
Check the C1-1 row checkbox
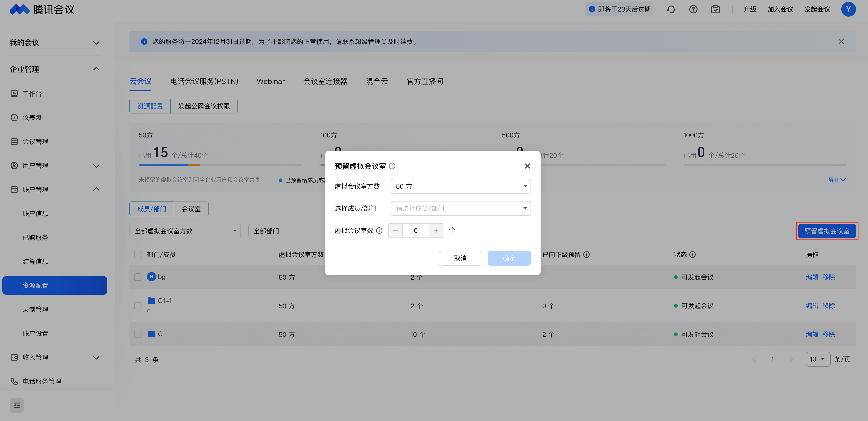pyautogui.click(x=138, y=306)
